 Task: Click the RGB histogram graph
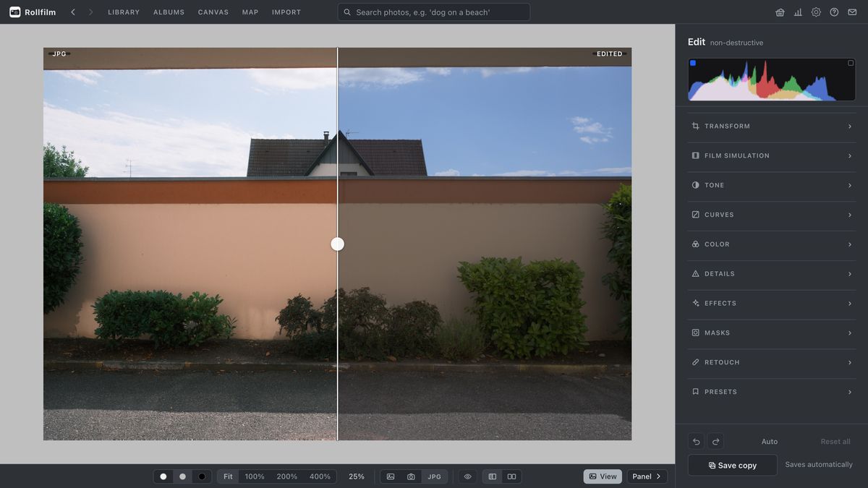click(x=772, y=80)
